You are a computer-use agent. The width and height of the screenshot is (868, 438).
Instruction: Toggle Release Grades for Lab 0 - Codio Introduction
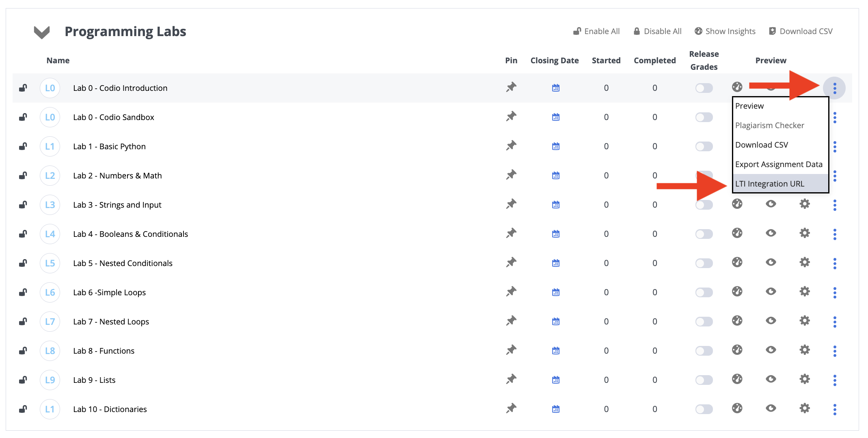pos(704,88)
